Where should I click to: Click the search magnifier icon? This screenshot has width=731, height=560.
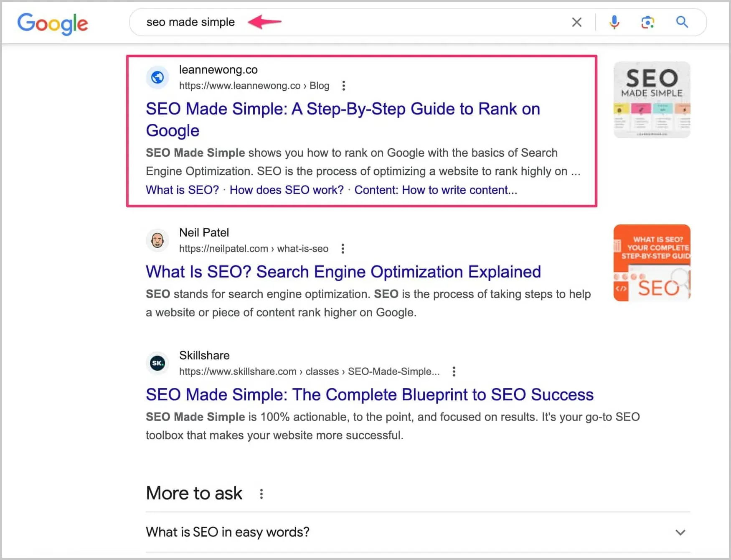682,22
